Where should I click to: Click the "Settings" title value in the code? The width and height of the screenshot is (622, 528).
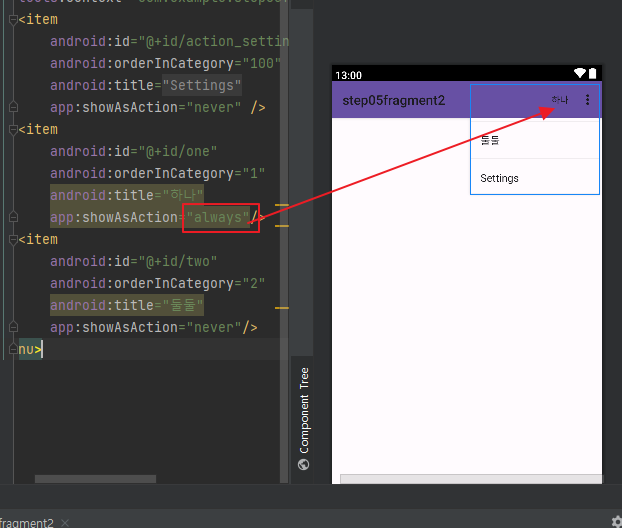coord(202,85)
